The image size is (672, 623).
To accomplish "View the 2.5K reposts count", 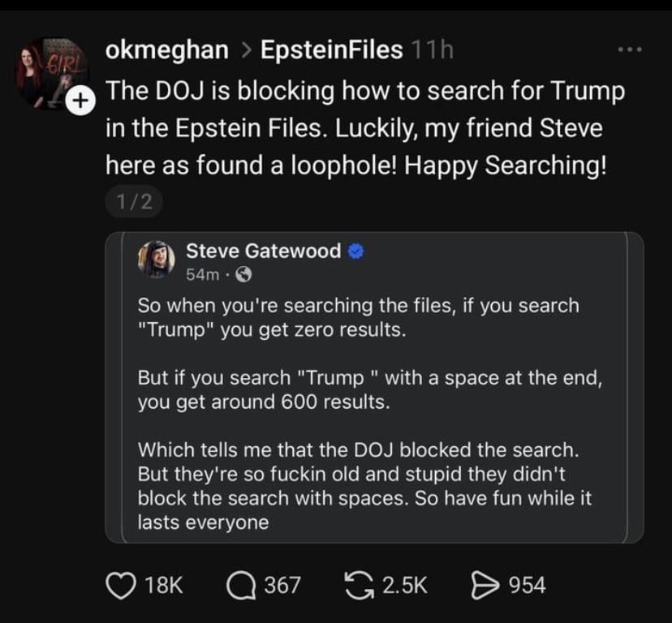I will [404, 585].
